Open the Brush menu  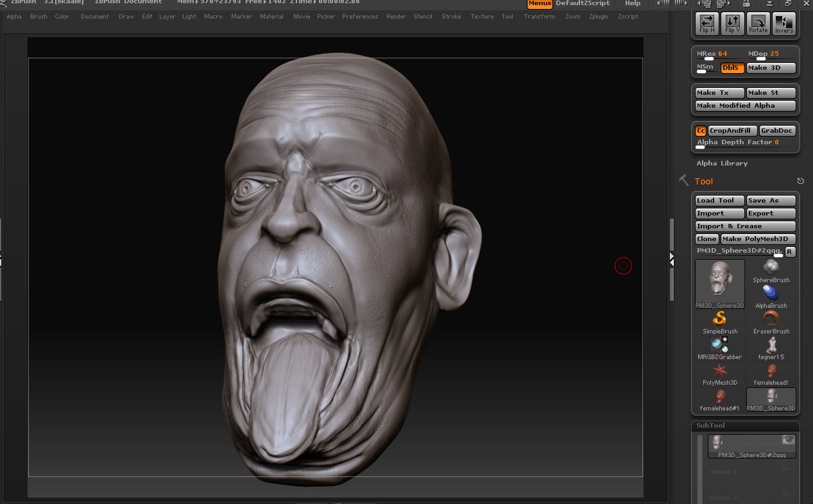click(39, 17)
